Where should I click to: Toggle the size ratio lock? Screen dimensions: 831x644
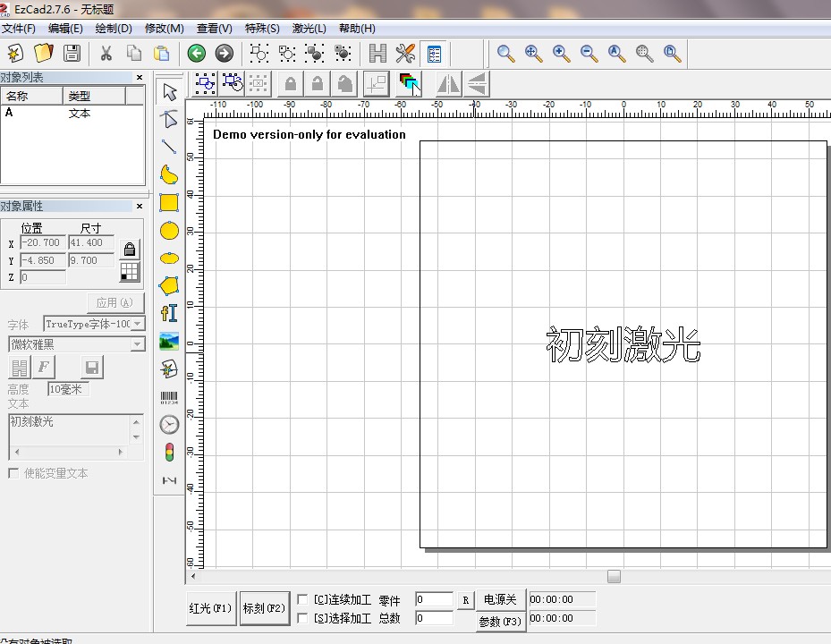(130, 249)
